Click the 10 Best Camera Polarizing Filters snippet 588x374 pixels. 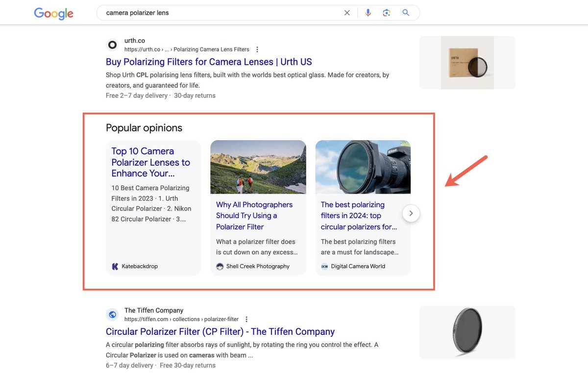pos(151,203)
